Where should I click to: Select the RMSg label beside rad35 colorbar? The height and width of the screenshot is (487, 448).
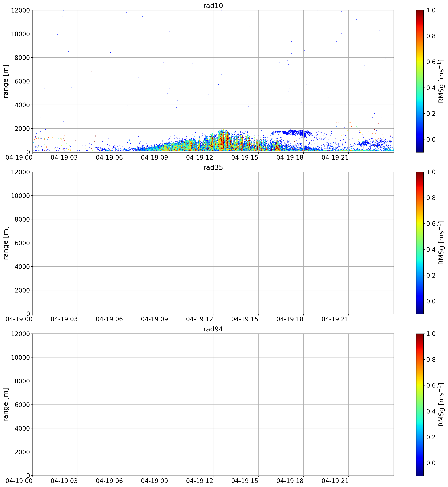click(441, 243)
